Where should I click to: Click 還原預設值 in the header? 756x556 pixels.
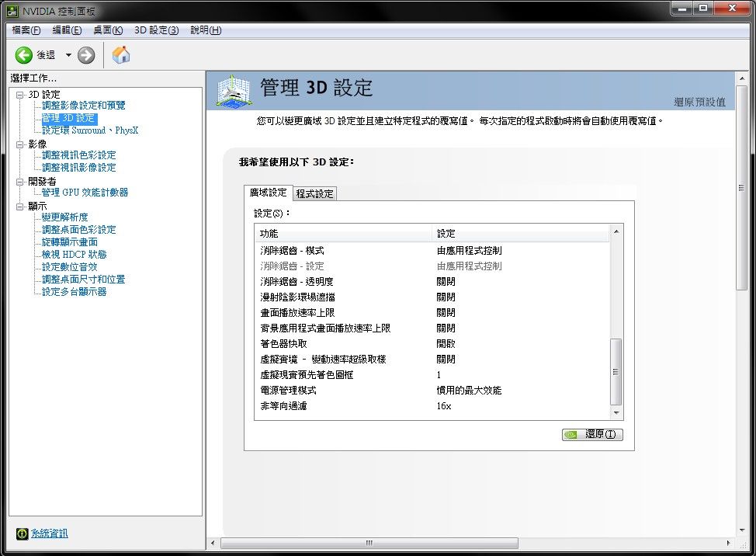[699, 102]
